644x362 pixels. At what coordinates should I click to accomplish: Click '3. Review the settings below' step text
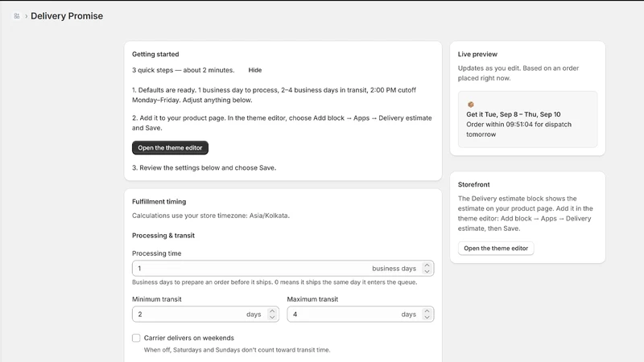coord(204,168)
